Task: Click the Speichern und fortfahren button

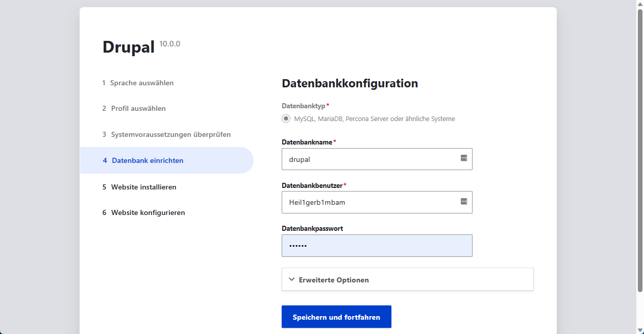Action: [336, 317]
